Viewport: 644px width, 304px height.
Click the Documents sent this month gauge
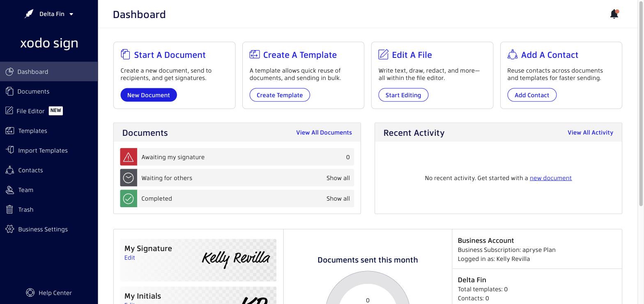tap(368, 288)
